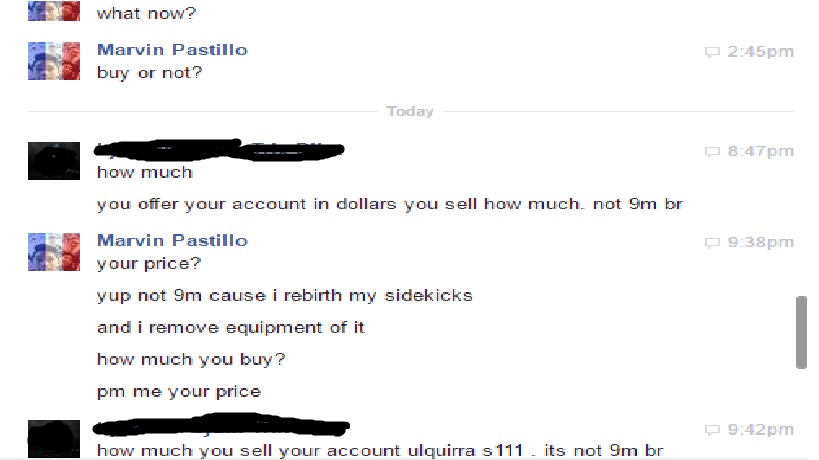819x460 pixels.
Task: Select the message mentioning 'rebirth my sidekicks'
Action: pyautogui.click(x=284, y=296)
